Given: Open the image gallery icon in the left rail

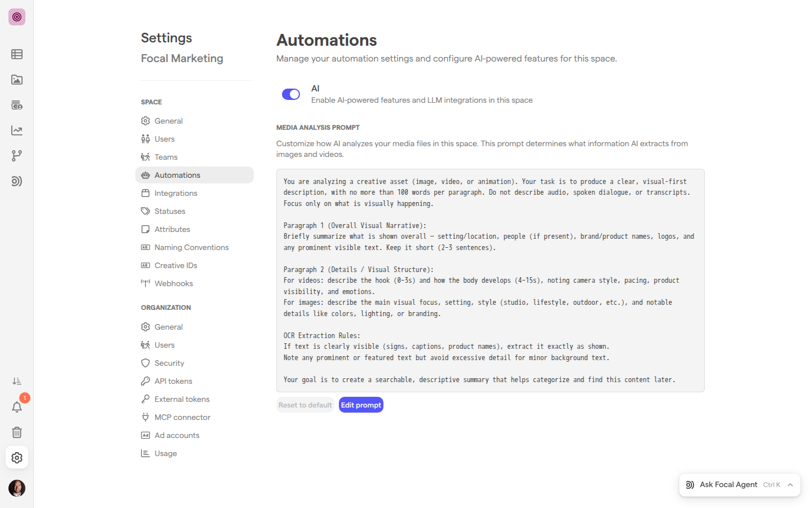Looking at the screenshot, I should 17,80.
